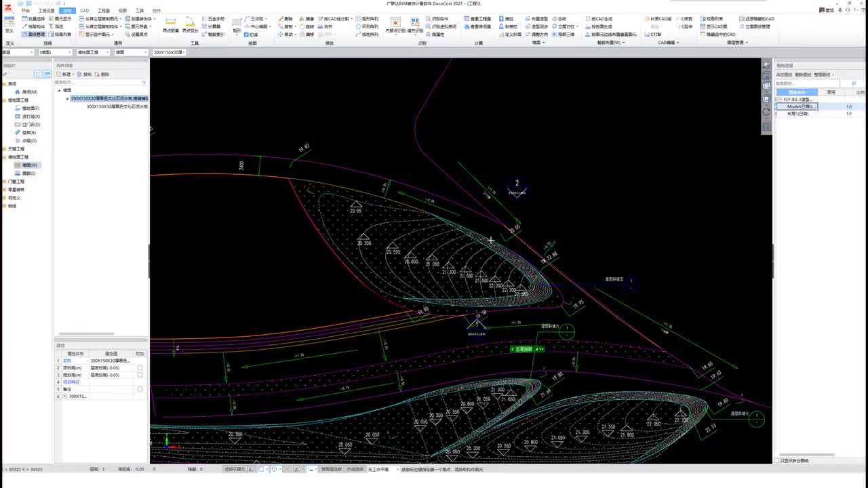Open the 工程量 ribbon tab
The height and width of the screenshot is (488, 868).
(x=103, y=11)
